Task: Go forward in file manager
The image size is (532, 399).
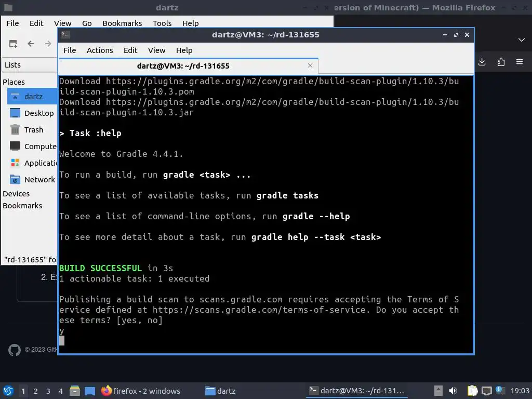Action: pyautogui.click(x=48, y=44)
